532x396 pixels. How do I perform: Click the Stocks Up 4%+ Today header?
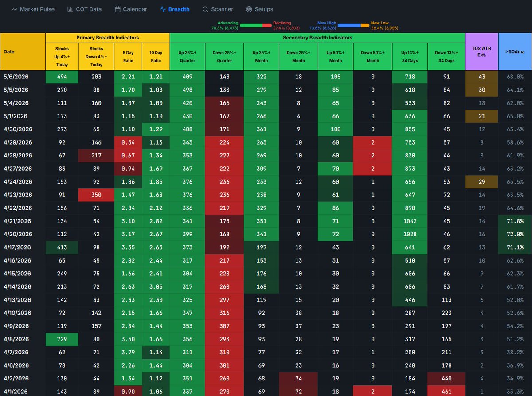coord(62,56)
